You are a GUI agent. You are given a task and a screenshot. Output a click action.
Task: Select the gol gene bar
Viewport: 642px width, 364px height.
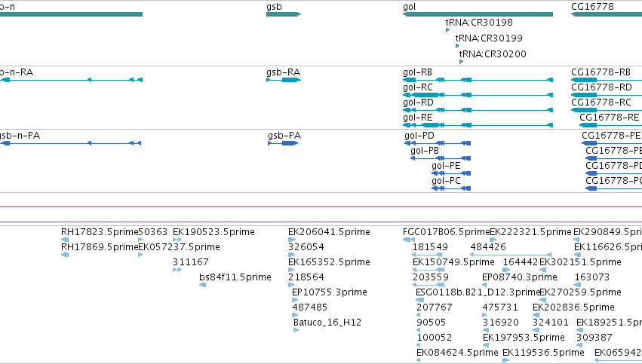click(x=478, y=14)
